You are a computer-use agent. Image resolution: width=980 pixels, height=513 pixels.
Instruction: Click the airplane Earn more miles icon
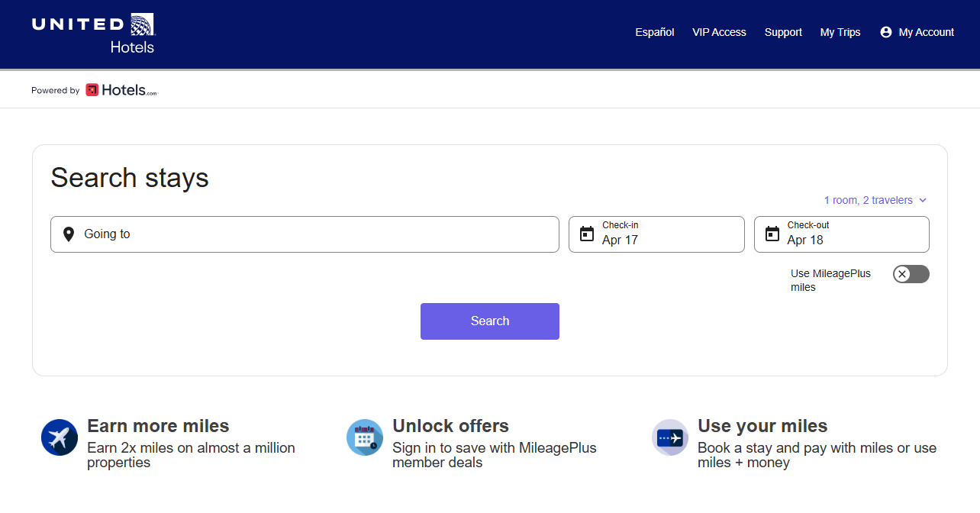pyautogui.click(x=60, y=437)
